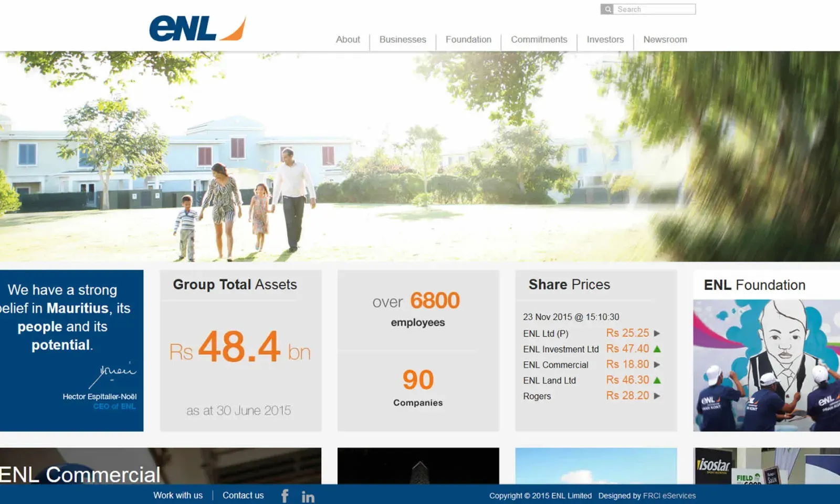Open the LinkedIn icon in footer

[308, 496]
